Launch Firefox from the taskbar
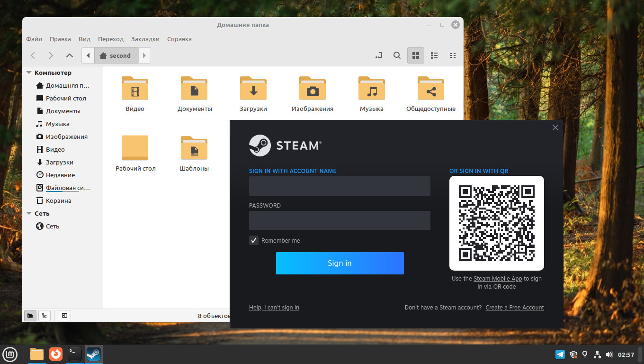 [56, 354]
